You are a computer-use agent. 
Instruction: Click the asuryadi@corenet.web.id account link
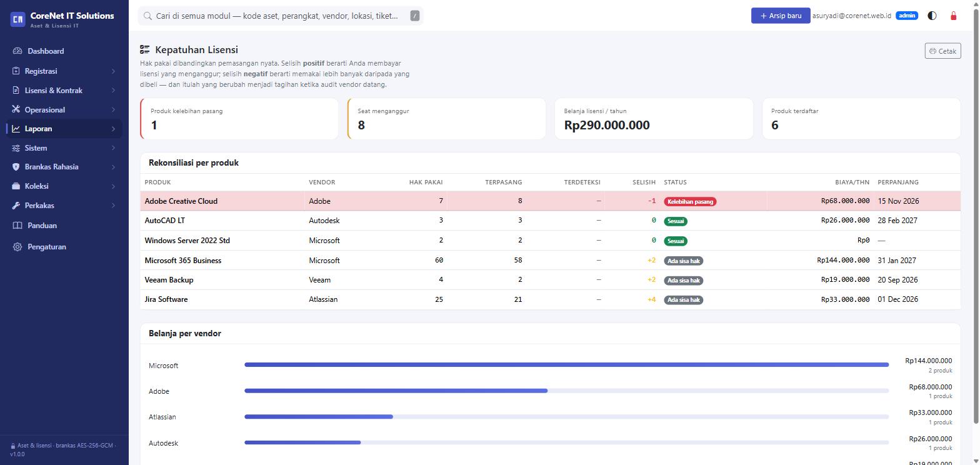pos(852,16)
